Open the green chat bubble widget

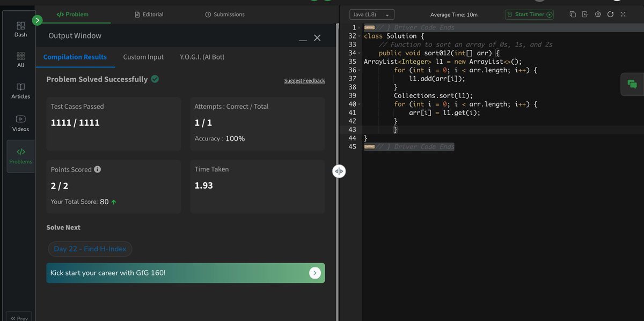pyautogui.click(x=632, y=84)
